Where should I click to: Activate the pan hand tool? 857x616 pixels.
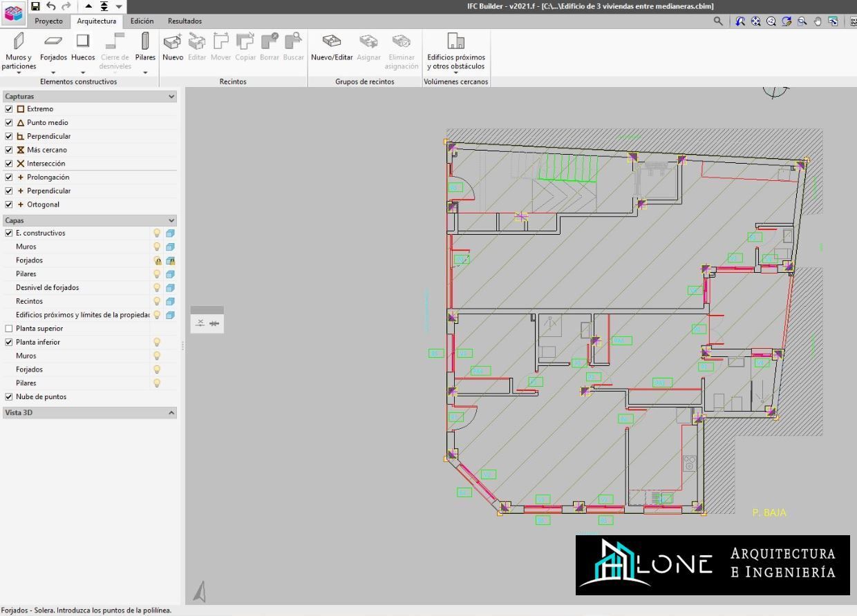tap(818, 21)
